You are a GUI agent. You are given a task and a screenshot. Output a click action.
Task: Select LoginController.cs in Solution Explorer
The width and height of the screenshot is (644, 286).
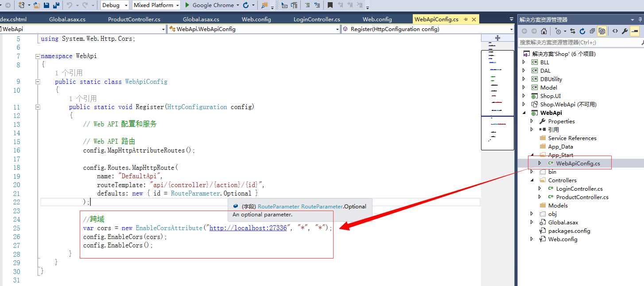[579, 188]
